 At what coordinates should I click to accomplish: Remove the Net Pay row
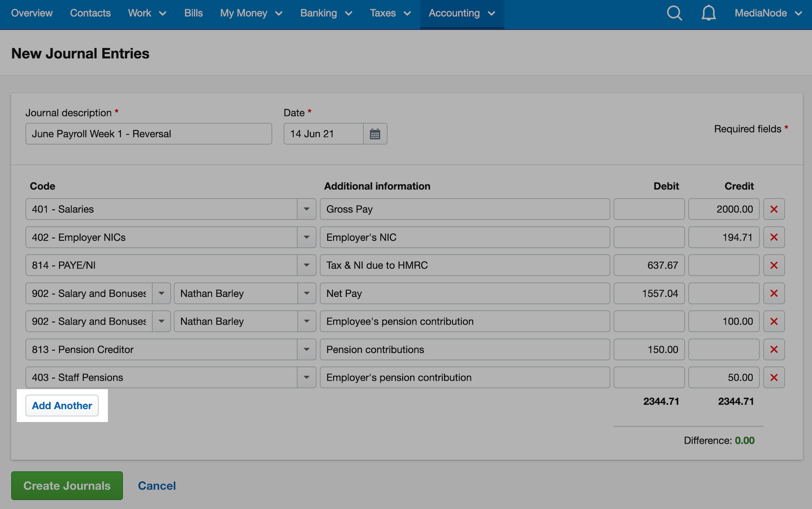[x=774, y=293]
